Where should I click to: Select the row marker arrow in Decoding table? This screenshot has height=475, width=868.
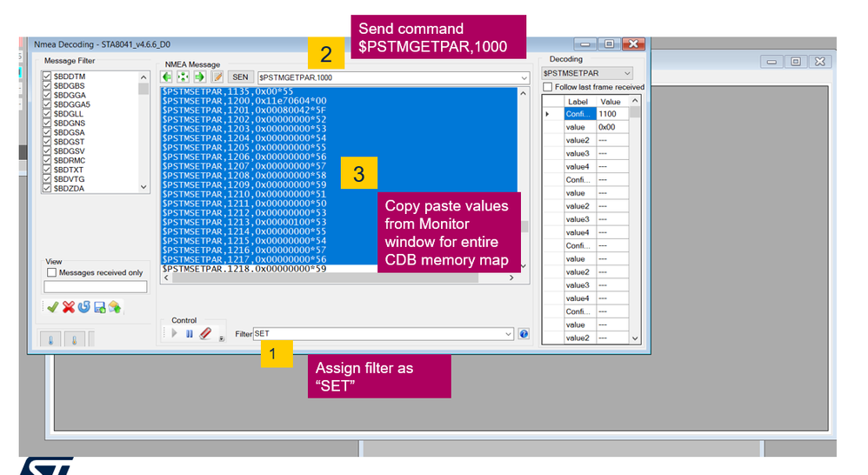click(547, 114)
